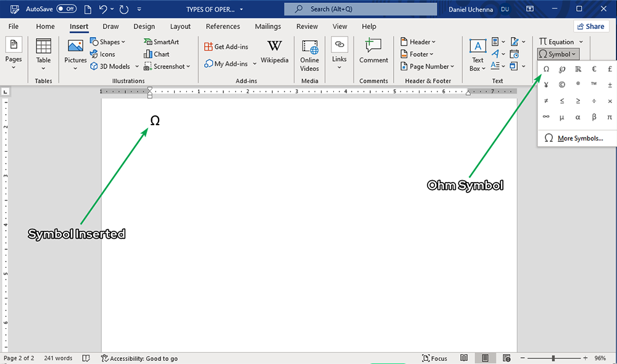Open the Design tab
The width and height of the screenshot is (617, 364).
point(144,26)
